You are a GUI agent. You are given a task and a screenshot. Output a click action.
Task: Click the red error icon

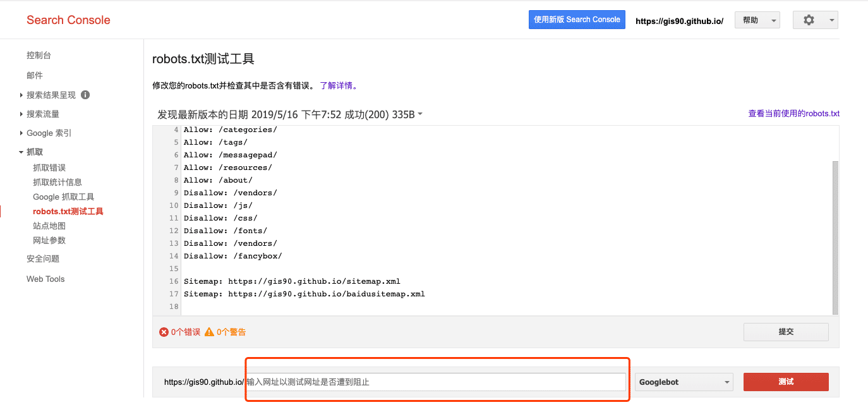(164, 332)
